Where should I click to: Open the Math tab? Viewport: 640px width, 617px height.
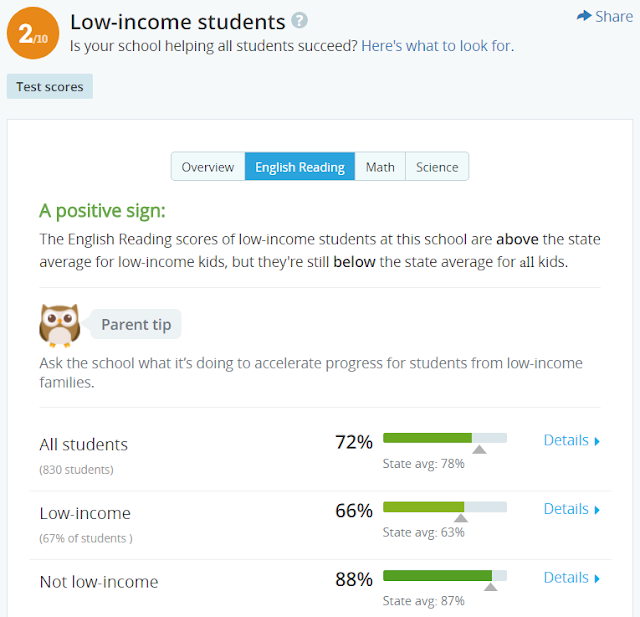pos(380,167)
